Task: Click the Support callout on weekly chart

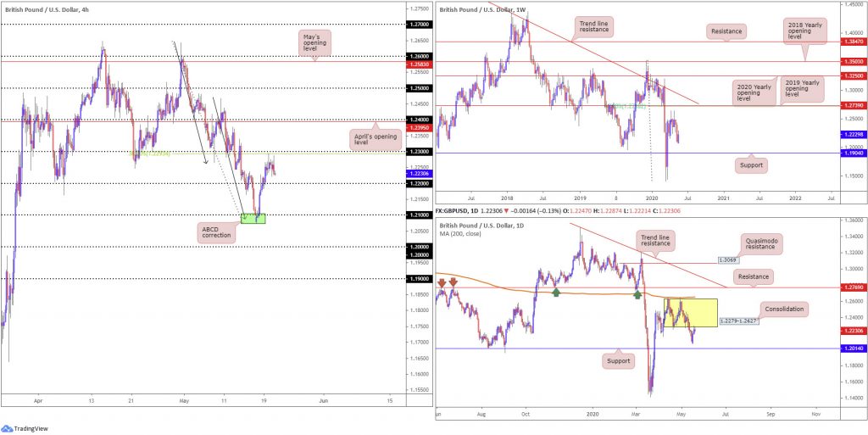Action: coord(751,165)
